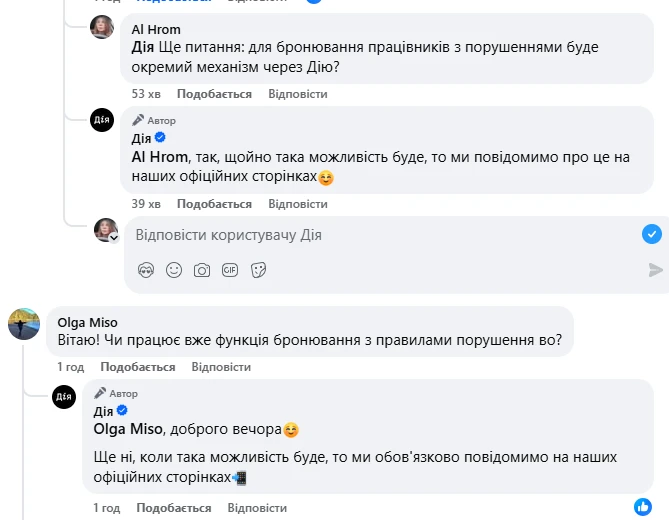Type in the Відповісти користувачу Дія field
Image resolution: width=669 pixels, height=520 pixels.
tap(380, 235)
